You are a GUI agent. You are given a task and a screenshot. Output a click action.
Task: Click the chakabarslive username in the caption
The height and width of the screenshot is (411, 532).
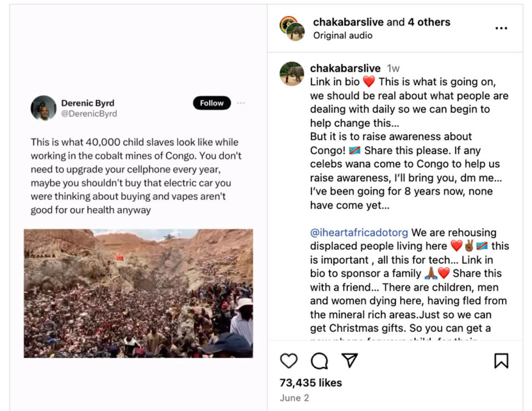point(345,68)
